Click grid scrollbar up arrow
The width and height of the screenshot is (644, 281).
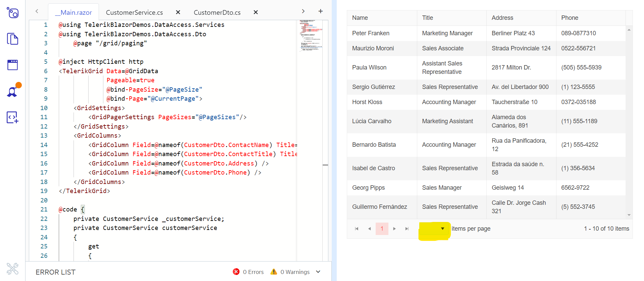[x=629, y=30]
